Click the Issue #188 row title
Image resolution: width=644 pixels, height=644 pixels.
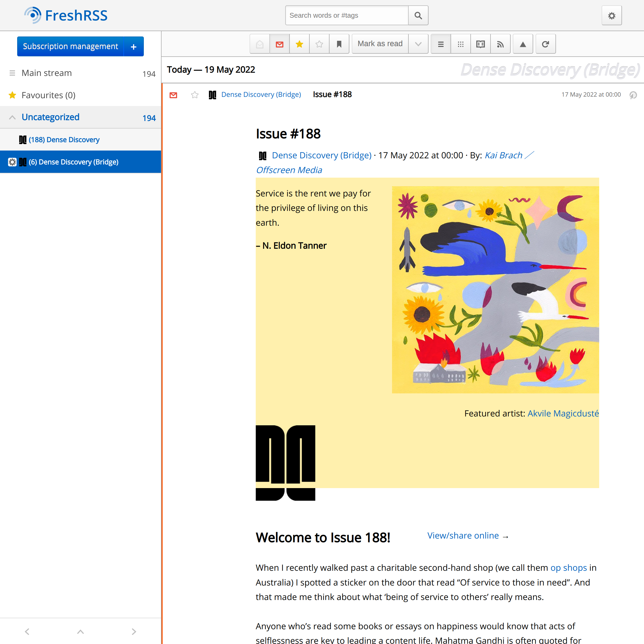click(332, 95)
